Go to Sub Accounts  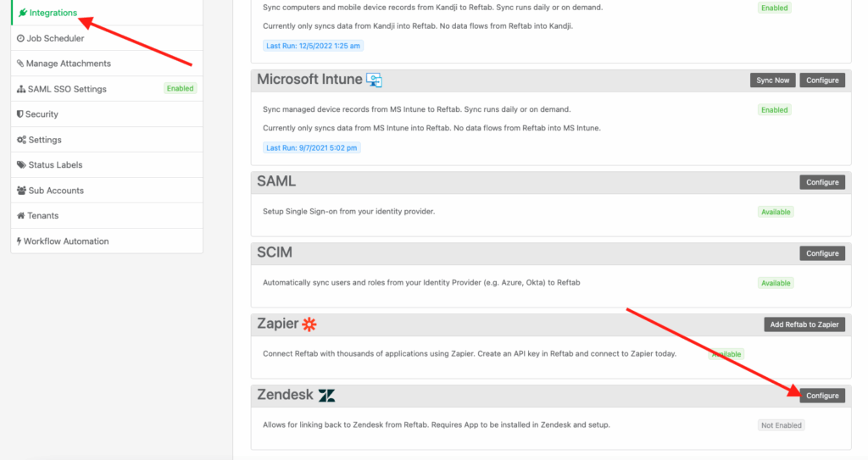[107, 191]
